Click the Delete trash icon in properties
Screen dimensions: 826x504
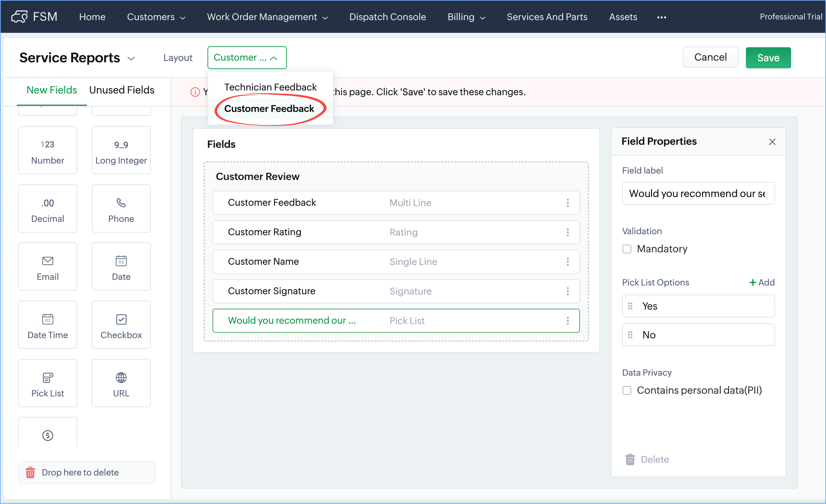[630, 459]
